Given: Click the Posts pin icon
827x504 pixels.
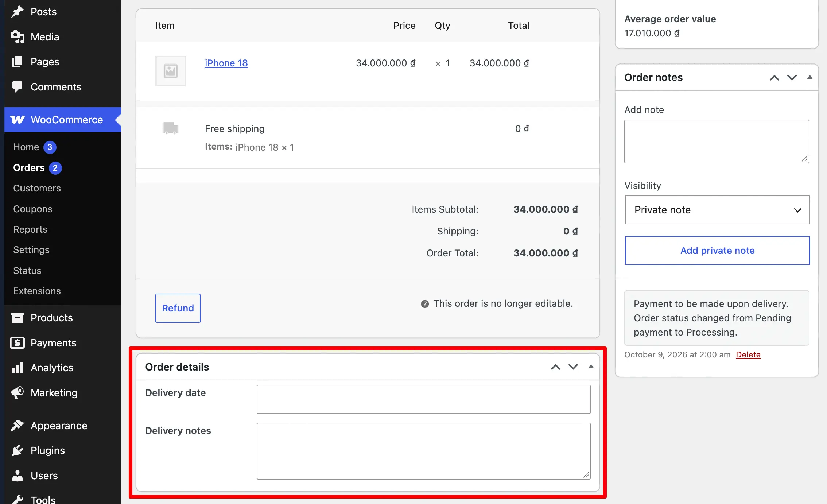Looking at the screenshot, I should 17,12.
